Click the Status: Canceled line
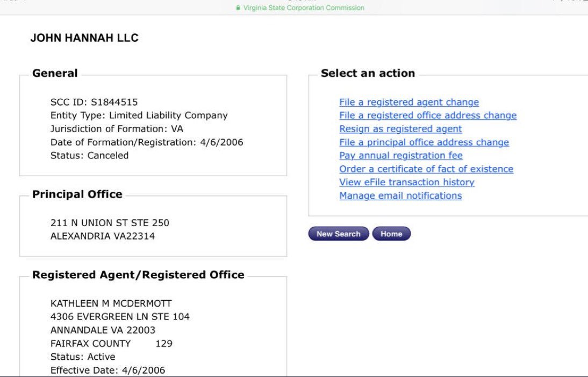Viewport: 588px width, 377px height. [x=89, y=156]
